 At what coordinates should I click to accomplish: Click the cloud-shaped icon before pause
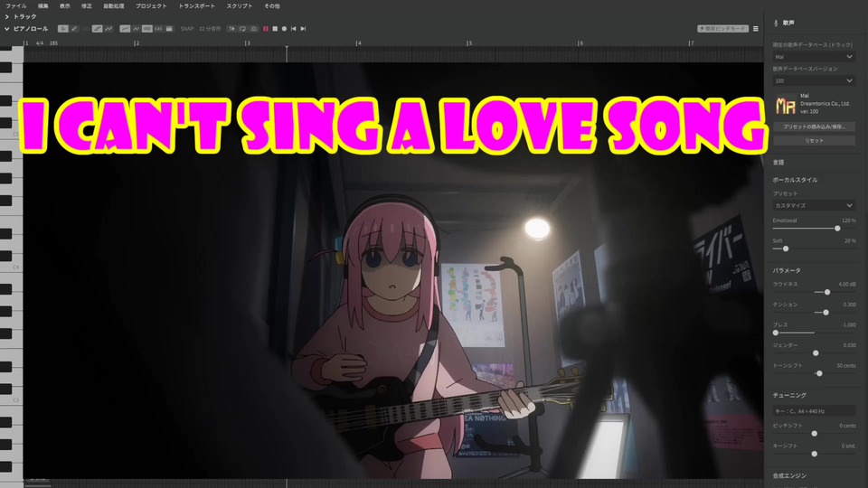point(253,29)
